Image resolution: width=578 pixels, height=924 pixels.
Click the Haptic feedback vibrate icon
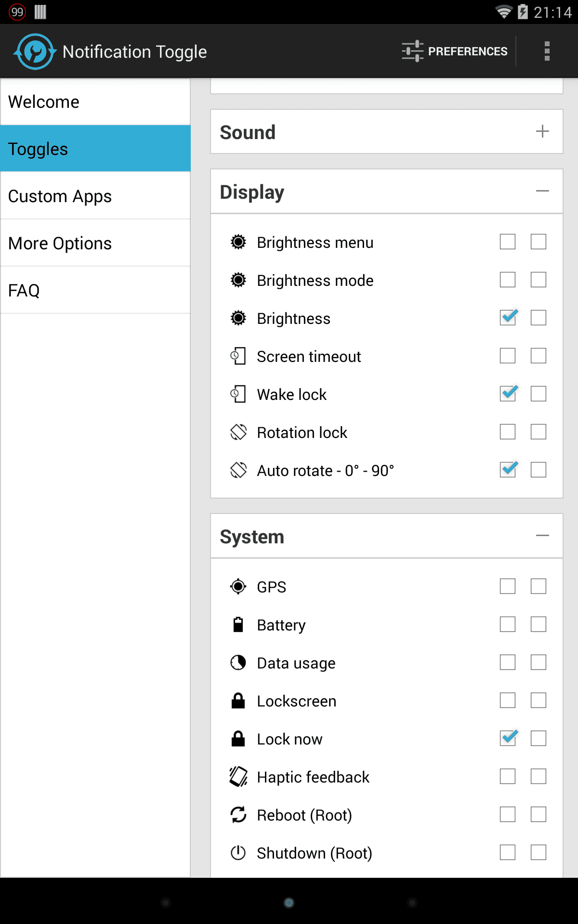coord(238,777)
